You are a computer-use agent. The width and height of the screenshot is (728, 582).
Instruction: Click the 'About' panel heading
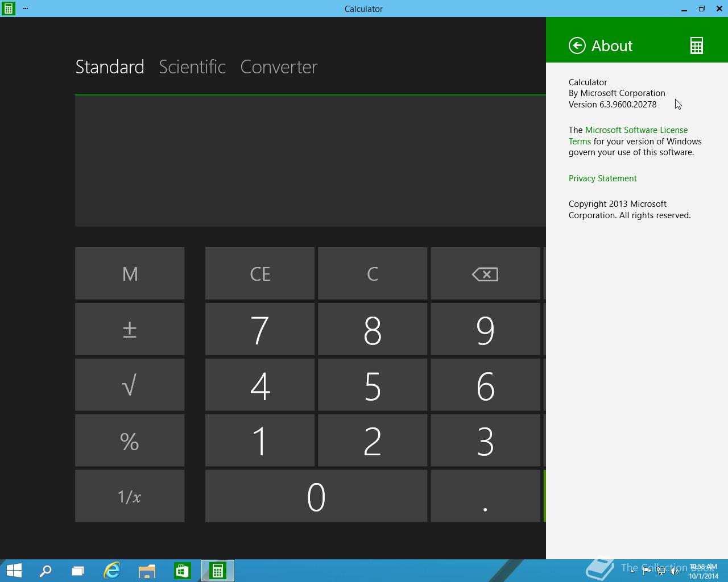pos(612,45)
